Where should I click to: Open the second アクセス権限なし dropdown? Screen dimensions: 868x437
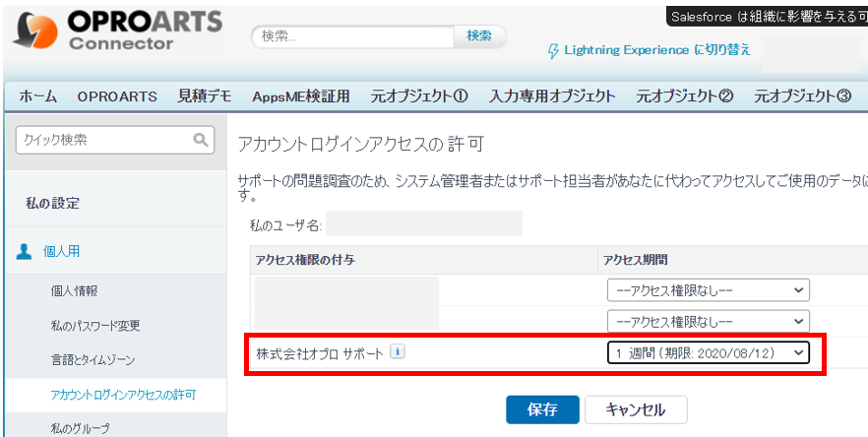click(708, 321)
